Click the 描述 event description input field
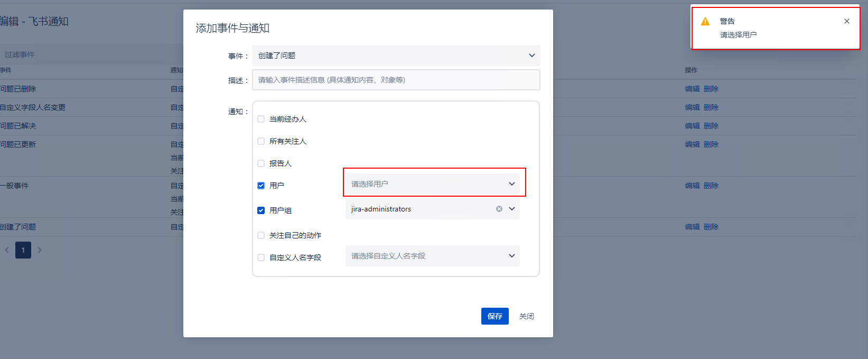The height and width of the screenshot is (359, 868). click(x=396, y=80)
